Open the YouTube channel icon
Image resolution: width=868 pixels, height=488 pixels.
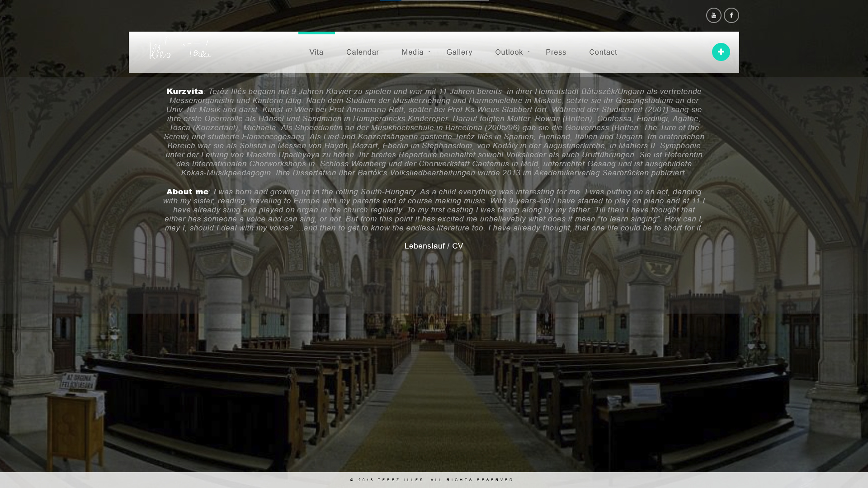pos(713,15)
